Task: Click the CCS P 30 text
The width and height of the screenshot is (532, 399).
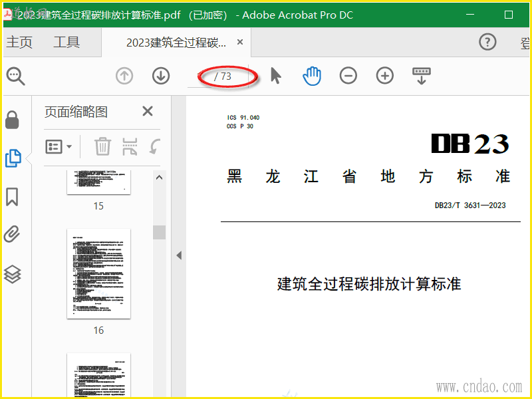Action: 240,126
